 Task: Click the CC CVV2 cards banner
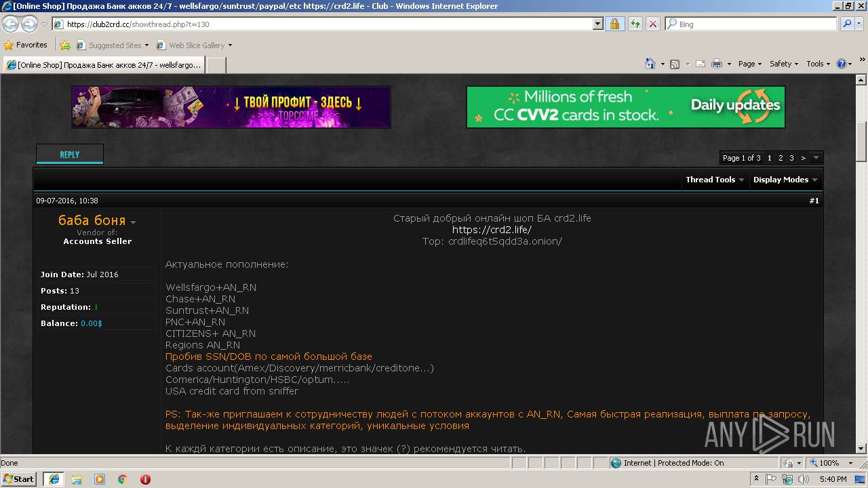626,107
